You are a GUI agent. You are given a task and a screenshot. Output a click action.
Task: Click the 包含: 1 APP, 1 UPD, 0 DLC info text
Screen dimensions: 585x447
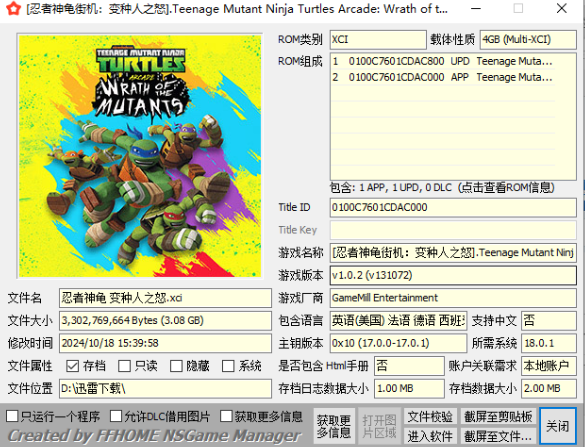pyautogui.click(x=442, y=187)
